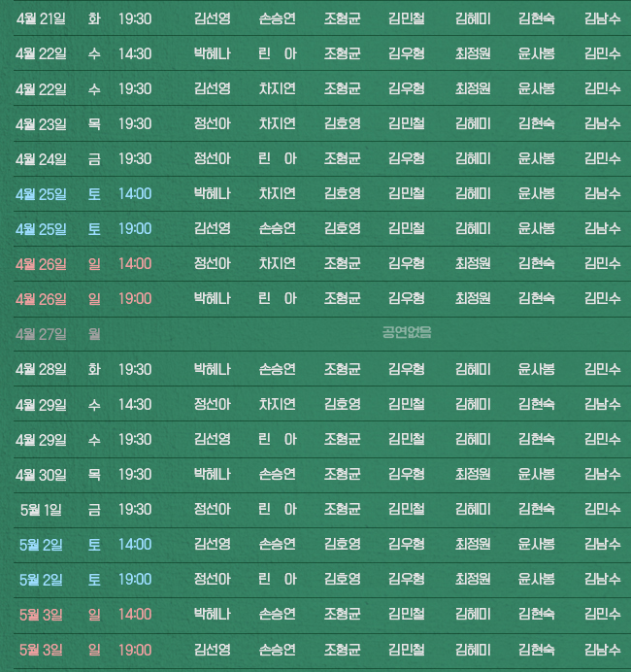The image size is (631, 672).
Task: Select 윤사봉 in the 4월 30일 row
Action: point(537,474)
